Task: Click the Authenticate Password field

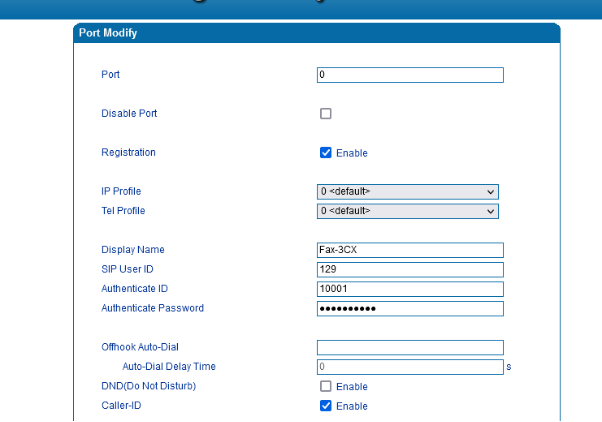Action: (x=410, y=309)
